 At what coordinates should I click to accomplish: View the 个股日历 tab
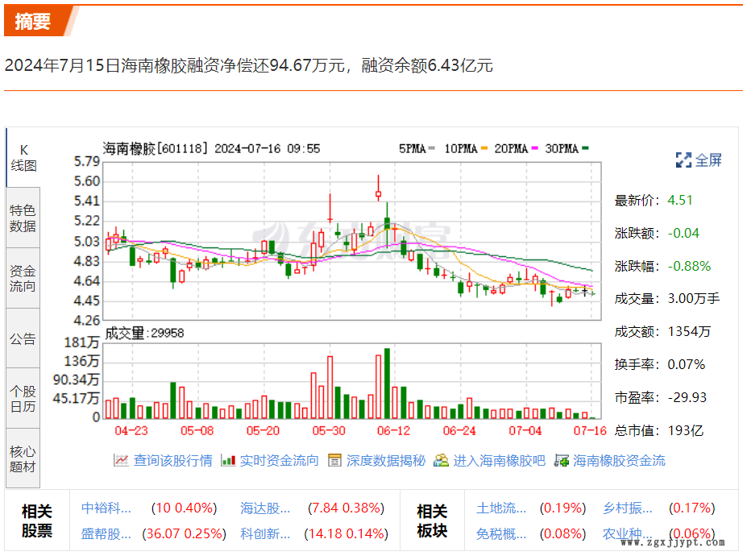23,399
